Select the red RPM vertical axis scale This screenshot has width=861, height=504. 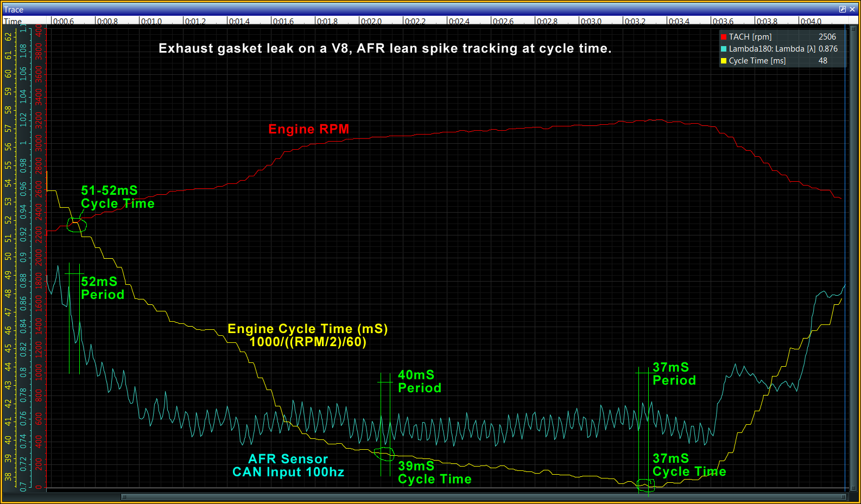(39, 255)
